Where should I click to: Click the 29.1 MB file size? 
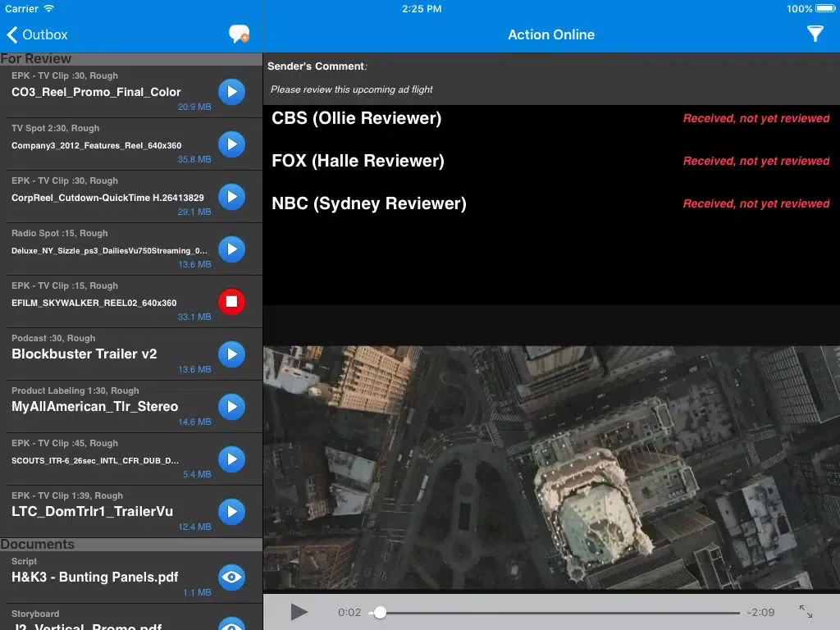pyautogui.click(x=194, y=212)
